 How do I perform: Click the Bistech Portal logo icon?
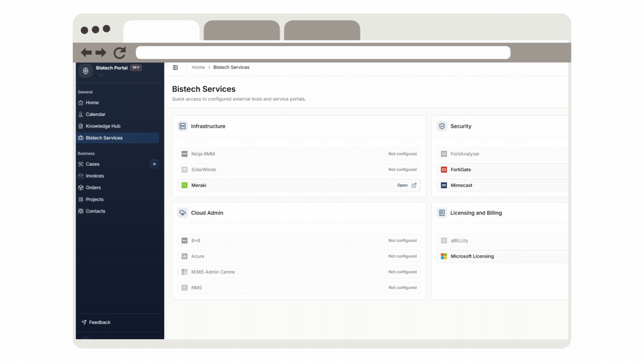(86, 71)
